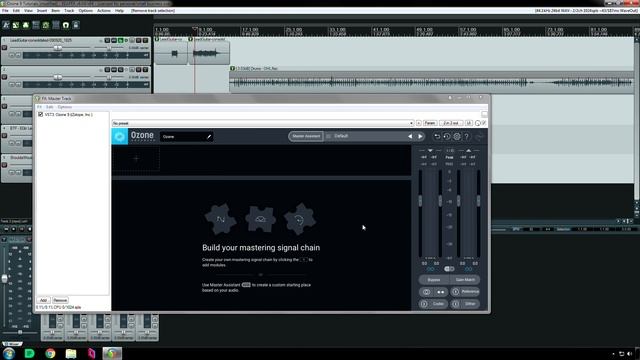Open the pink taskbar app icon
The height and width of the screenshot is (360, 640).
point(91,353)
